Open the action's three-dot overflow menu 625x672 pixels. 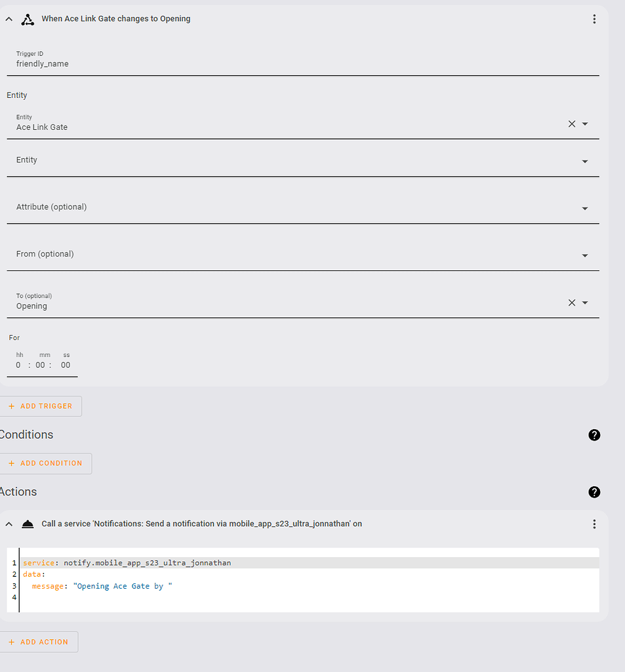[x=594, y=524]
